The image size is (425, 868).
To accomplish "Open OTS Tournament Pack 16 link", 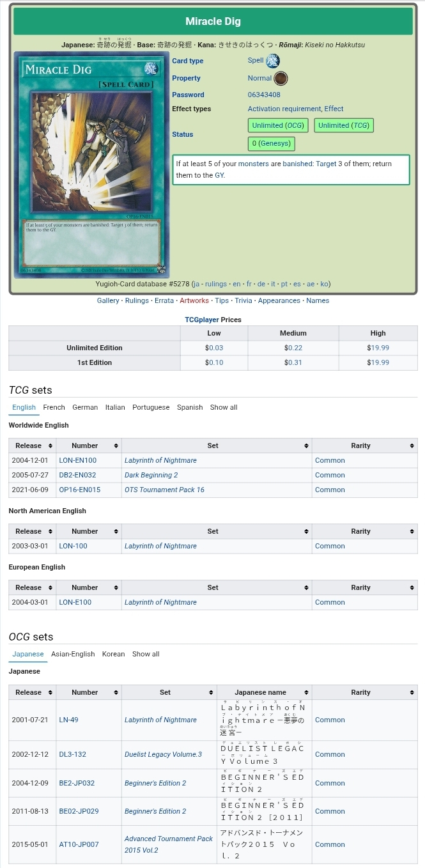I will pos(165,490).
